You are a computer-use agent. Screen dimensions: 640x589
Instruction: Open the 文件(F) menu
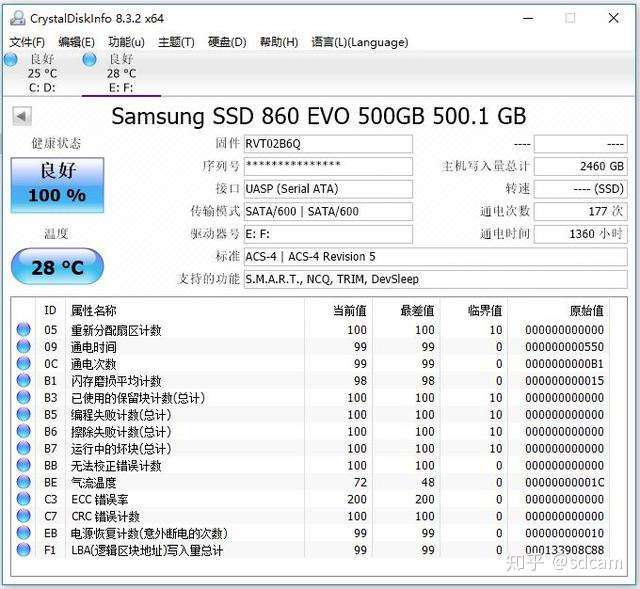[27, 42]
